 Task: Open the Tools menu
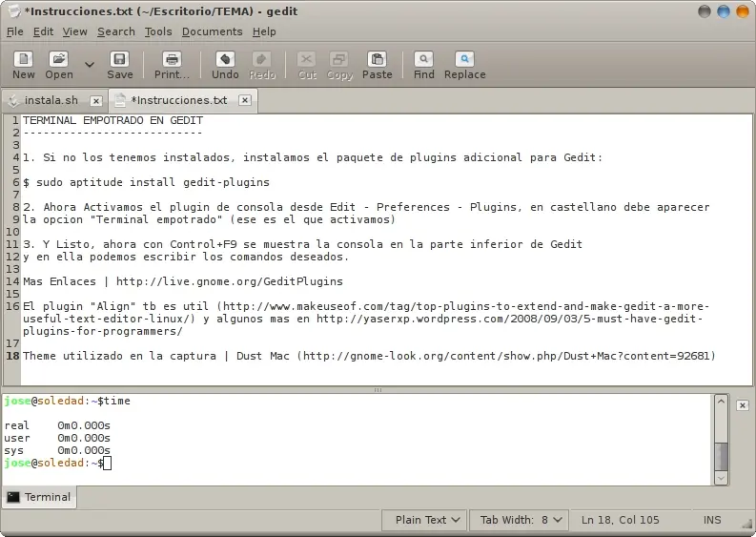(158, 31)
